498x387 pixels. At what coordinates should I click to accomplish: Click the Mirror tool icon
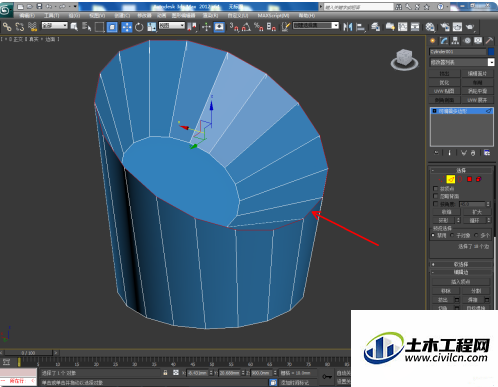click(348, 27)
